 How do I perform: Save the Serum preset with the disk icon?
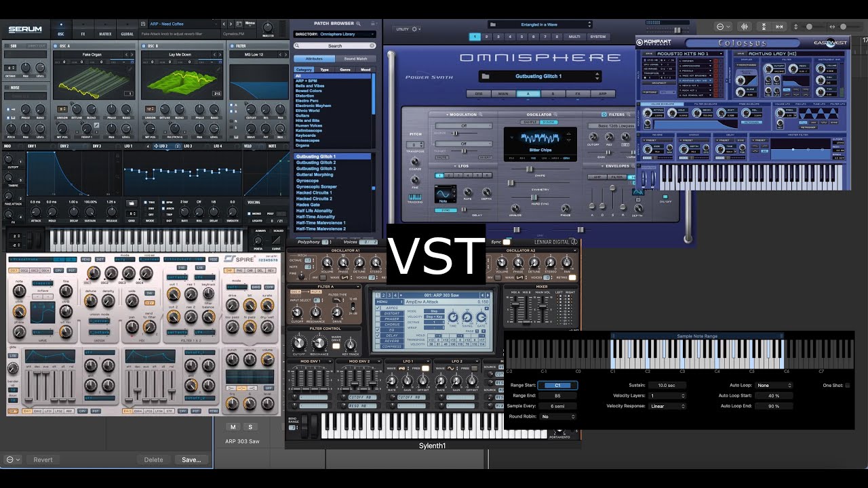[143, 24]
